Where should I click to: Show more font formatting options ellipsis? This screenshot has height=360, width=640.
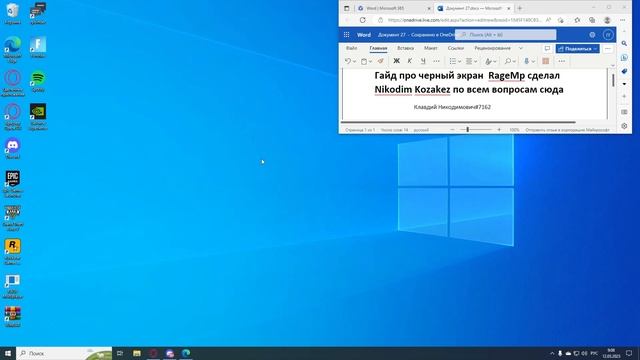click(x=436, y=61)
